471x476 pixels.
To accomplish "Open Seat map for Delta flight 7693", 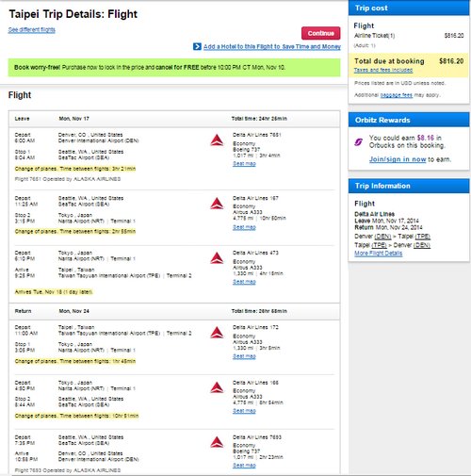I will coord(244,465).
